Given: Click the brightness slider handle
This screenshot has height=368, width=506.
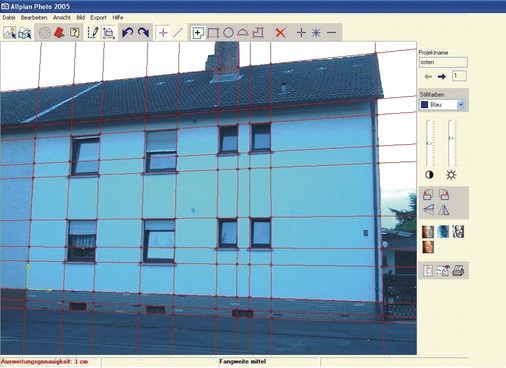Looking at the screenshot, I should tap(451, 138).
